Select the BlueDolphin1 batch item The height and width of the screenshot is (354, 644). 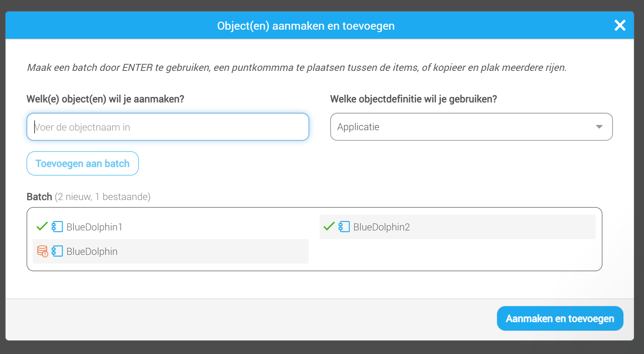171,227
